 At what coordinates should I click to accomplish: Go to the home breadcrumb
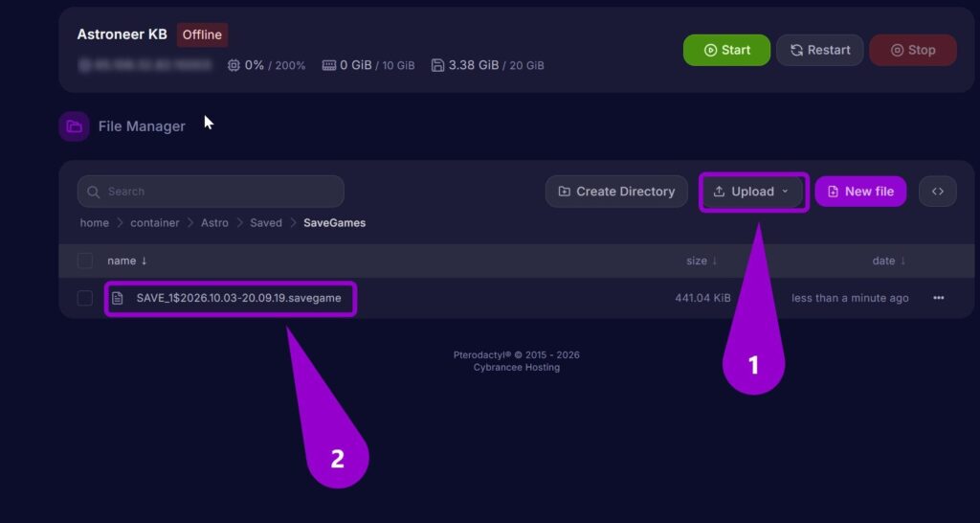click(95, 223)
